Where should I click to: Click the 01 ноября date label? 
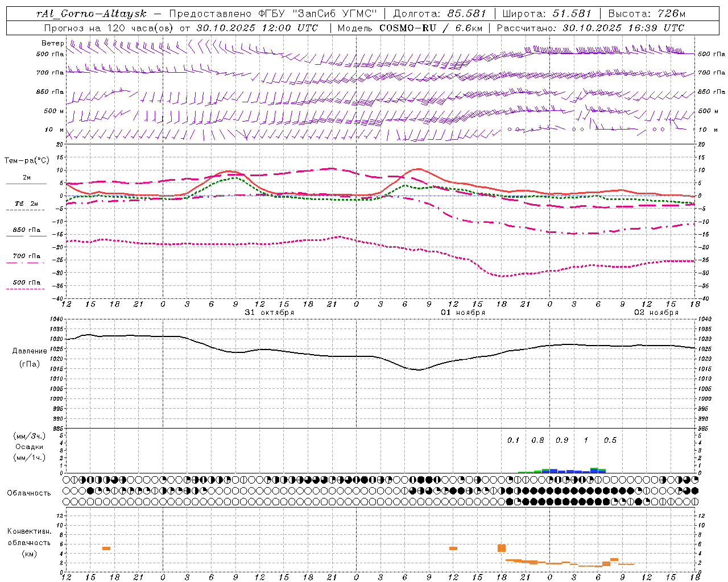(463, 313)
